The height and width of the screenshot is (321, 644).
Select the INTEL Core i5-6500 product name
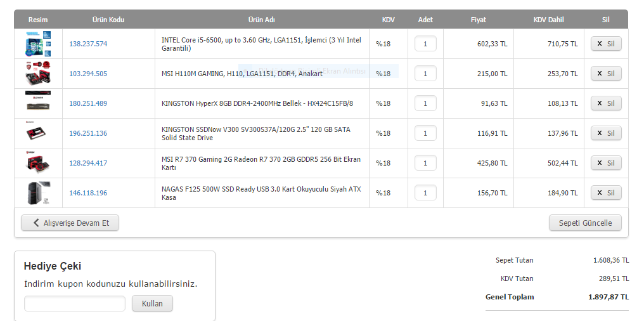(x=262, y=44)
